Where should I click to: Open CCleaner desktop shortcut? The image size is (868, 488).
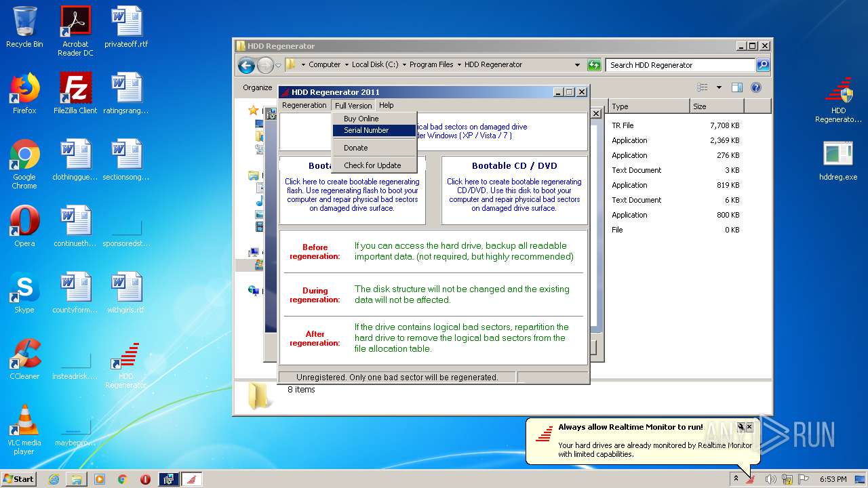point(24,359)
